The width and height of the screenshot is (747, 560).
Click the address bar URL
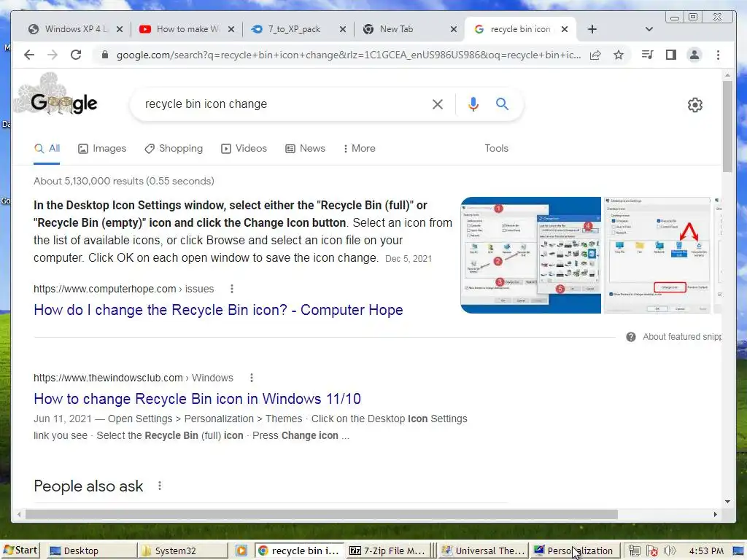[348, 55]
